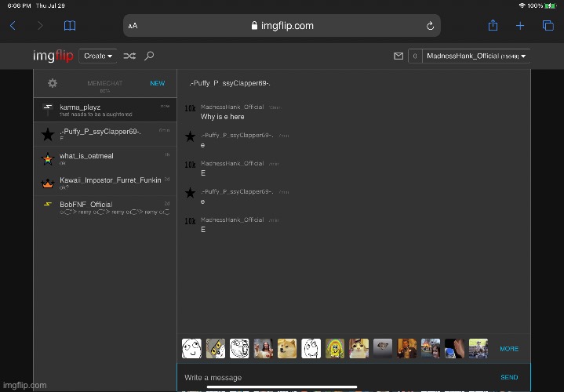This screenshot has height=392, width=564.
Task: Click the shuffle random meme icon
Action: [x=129, y=56]
